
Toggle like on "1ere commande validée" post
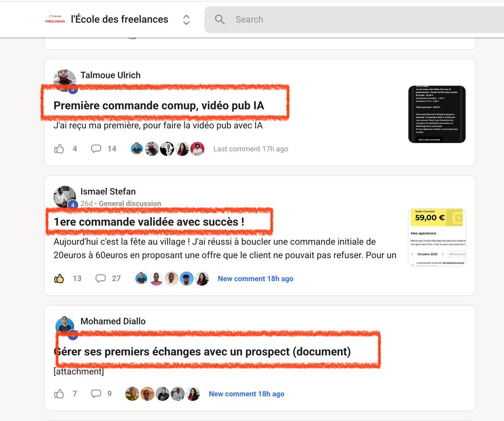tap(59, 279)
